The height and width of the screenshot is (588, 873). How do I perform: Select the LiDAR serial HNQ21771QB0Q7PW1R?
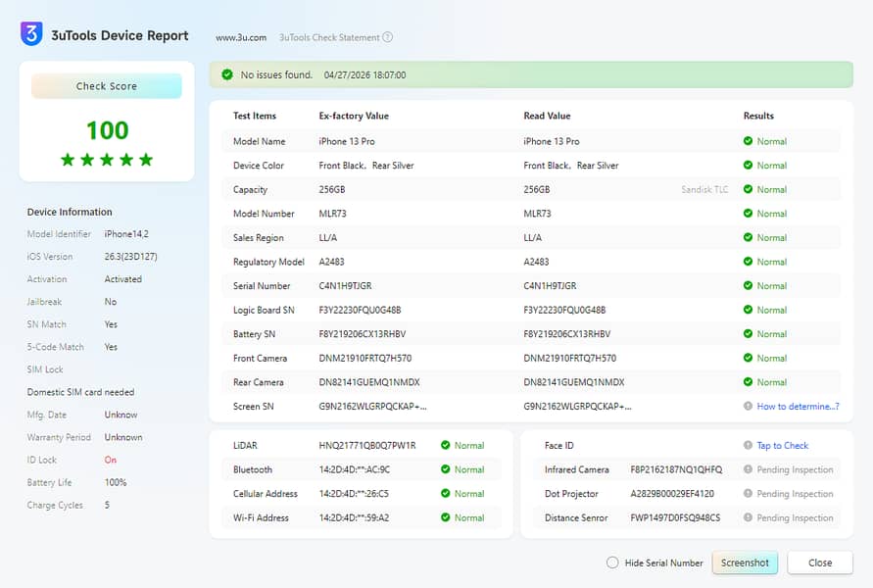point(366,445)
